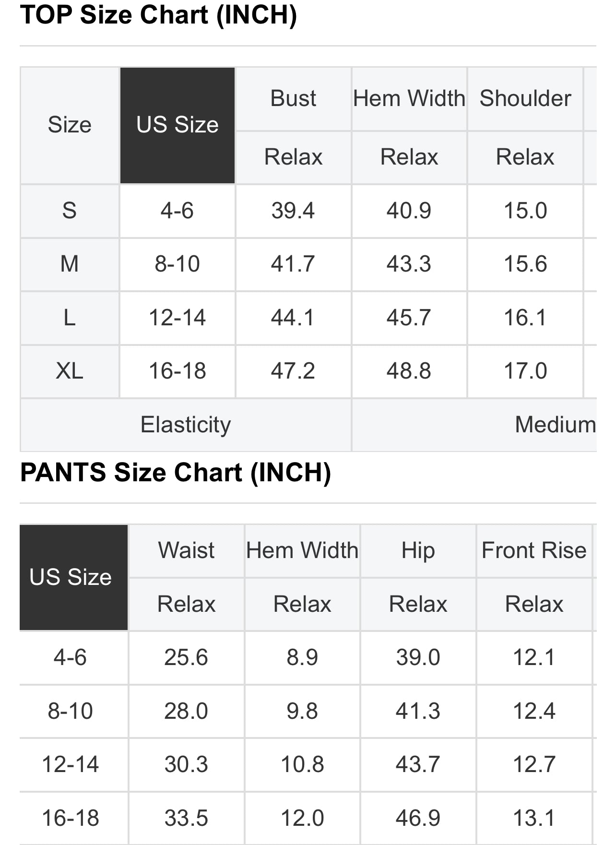
Task: Click the Medium elasticity value
Action: (x=555, y=425)
